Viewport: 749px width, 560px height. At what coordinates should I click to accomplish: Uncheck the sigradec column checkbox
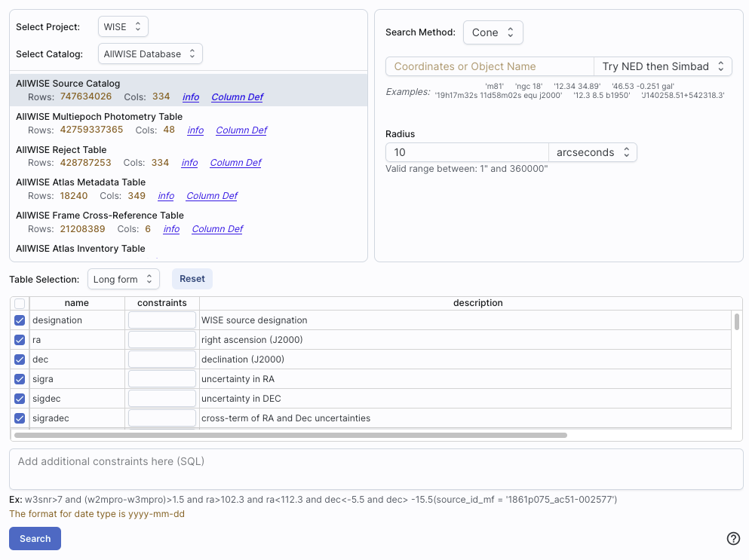(20, 418)
